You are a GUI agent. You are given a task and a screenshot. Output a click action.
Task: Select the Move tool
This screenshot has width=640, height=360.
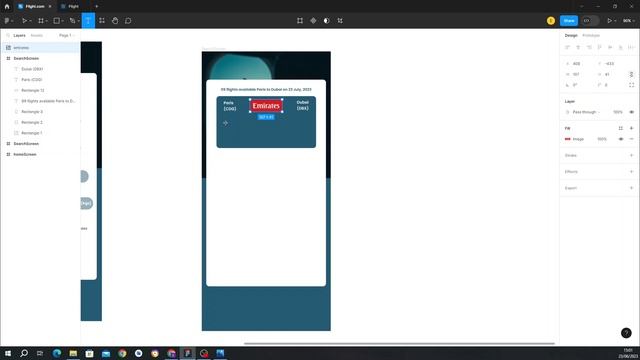24,21
